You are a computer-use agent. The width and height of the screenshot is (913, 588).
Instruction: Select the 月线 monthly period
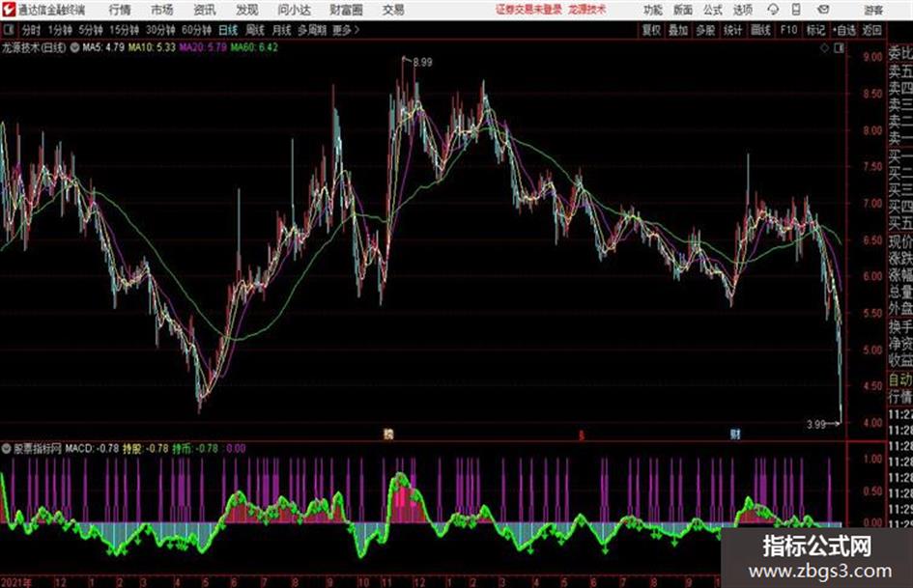click(281, 30)
